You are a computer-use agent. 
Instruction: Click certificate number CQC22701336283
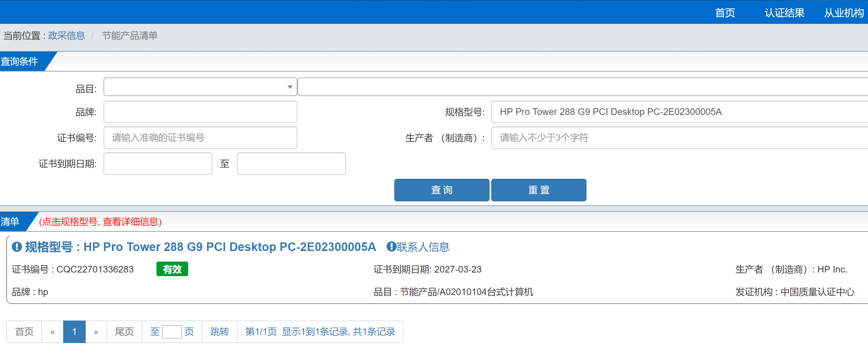click(x=95, y=270)
